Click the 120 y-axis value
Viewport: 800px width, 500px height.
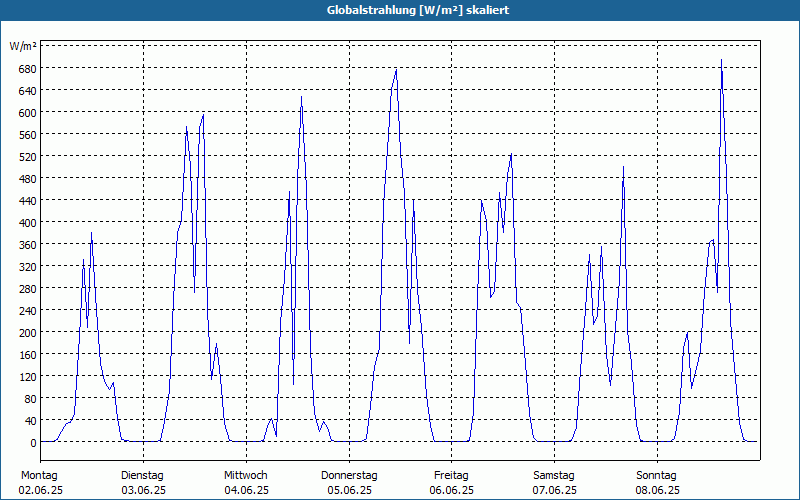click(27, 377)
